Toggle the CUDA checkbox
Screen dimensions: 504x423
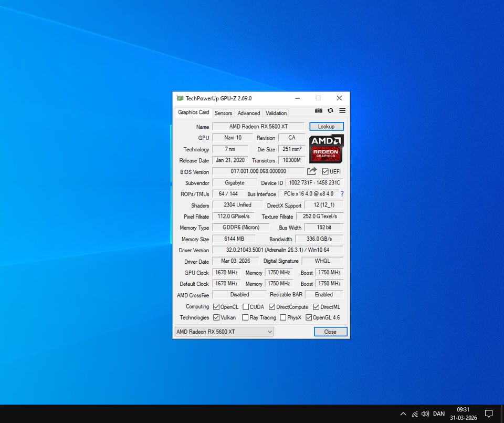point(246,307)
